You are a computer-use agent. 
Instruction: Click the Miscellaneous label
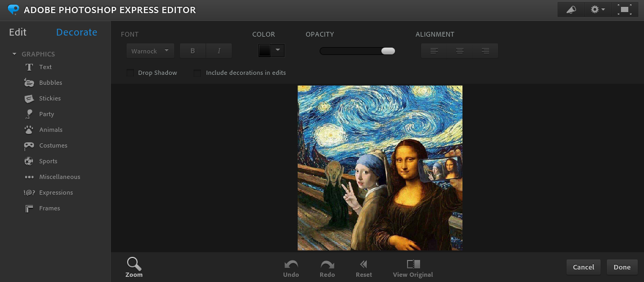click(x=60, y=177)
